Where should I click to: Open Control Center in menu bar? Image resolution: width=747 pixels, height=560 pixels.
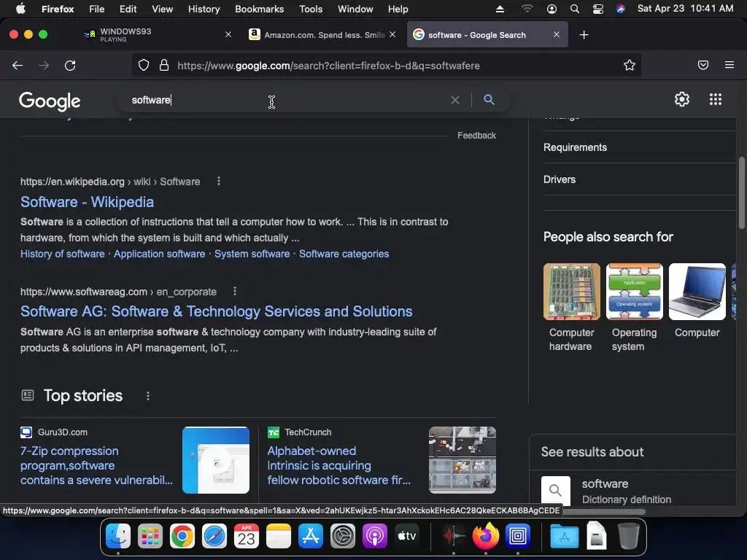click(598, 9)
